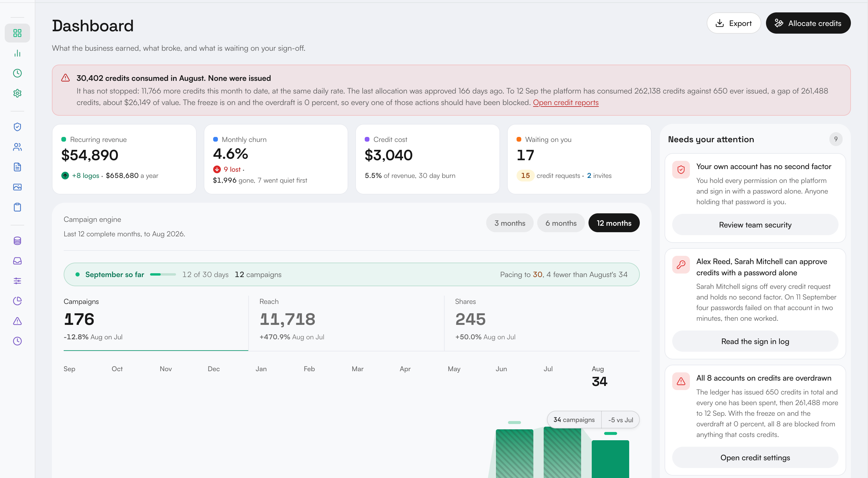
Task: Open the users team sidebar icon
Action: pos(17,147)
